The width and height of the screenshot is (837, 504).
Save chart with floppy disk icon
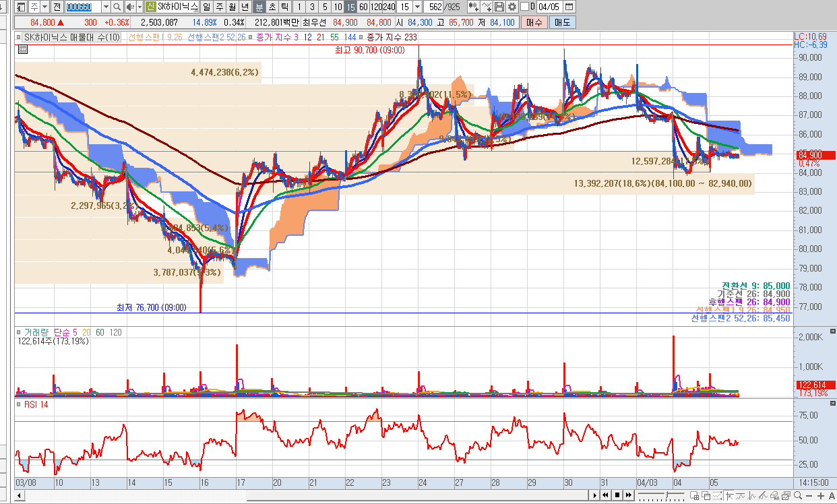tap(499, 7)
